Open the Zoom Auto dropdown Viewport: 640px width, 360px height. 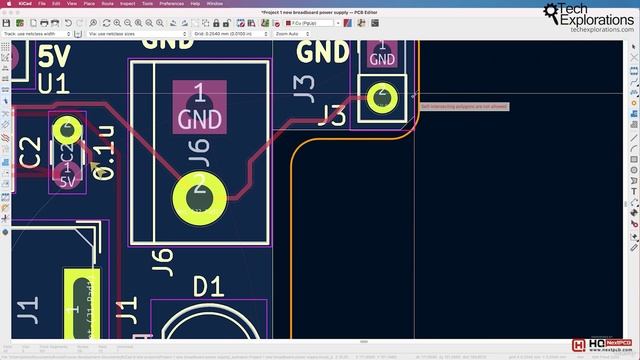(292, 34)
